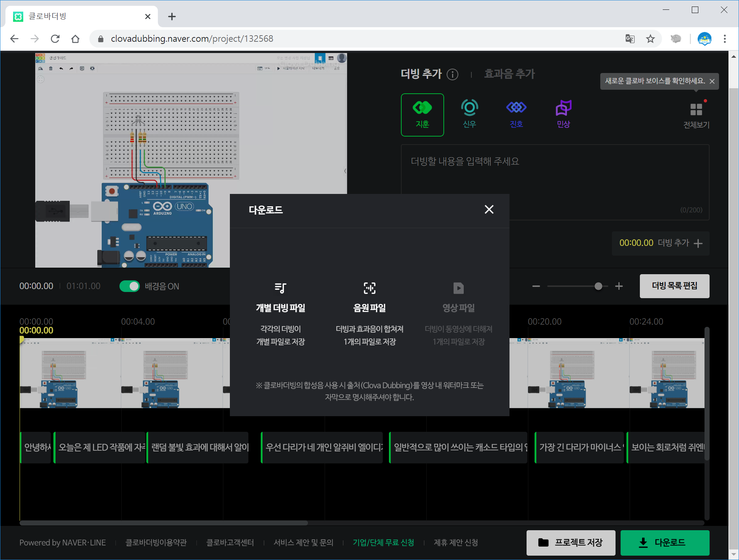Zoom out timeline with minus icon
The width and height of the screenshot is (739, 560).
pyautogui.click(x=536, y=287)
